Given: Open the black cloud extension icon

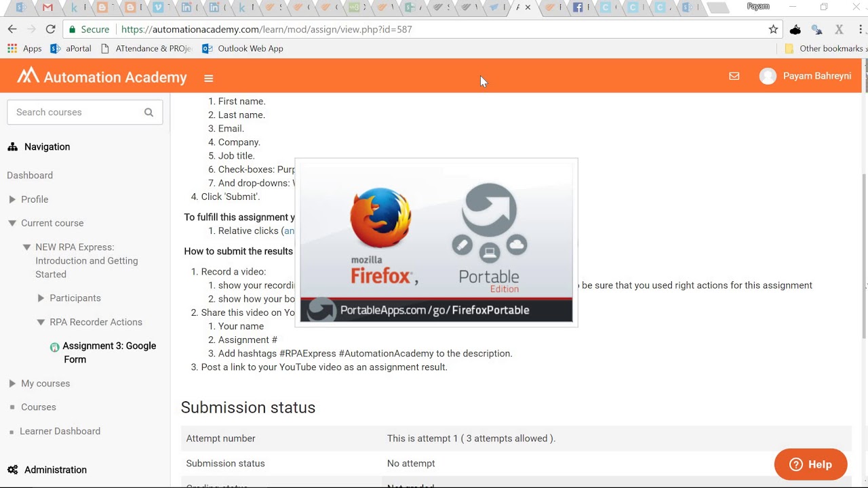Looking at the screenshot, I should tap(795, 29).
